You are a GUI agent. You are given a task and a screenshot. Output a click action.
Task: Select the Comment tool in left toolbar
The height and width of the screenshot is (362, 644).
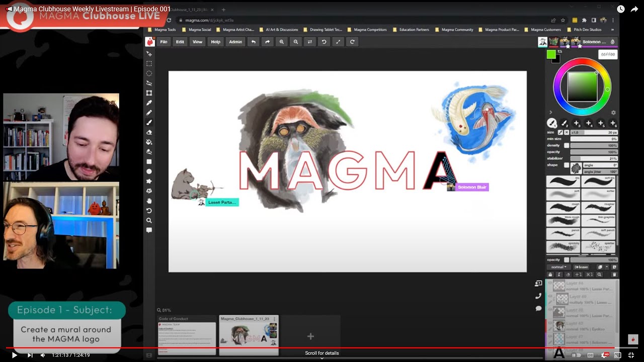(149, 230)
